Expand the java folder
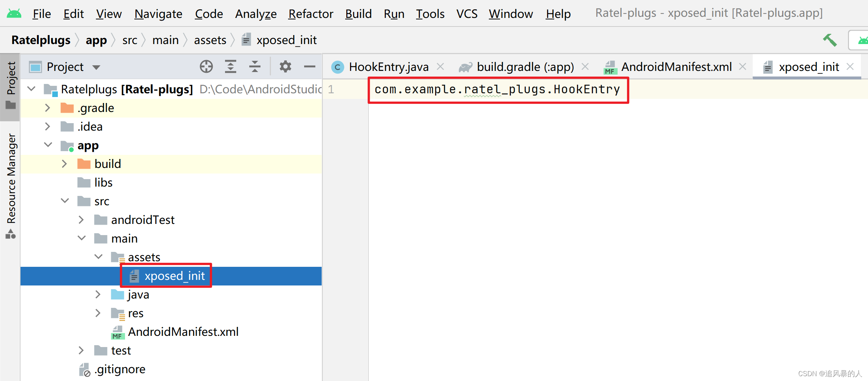 [x=98, y=294]
